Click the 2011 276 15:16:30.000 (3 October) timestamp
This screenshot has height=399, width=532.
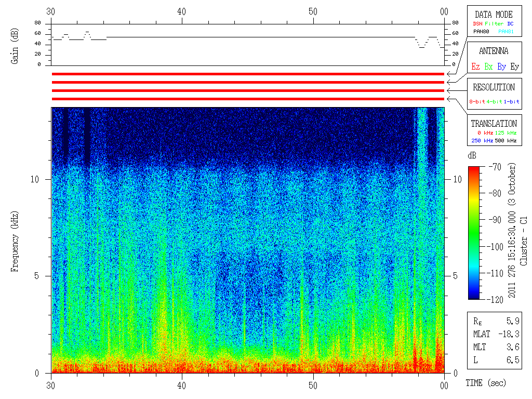pyautogui.click(x=512, y=230)
